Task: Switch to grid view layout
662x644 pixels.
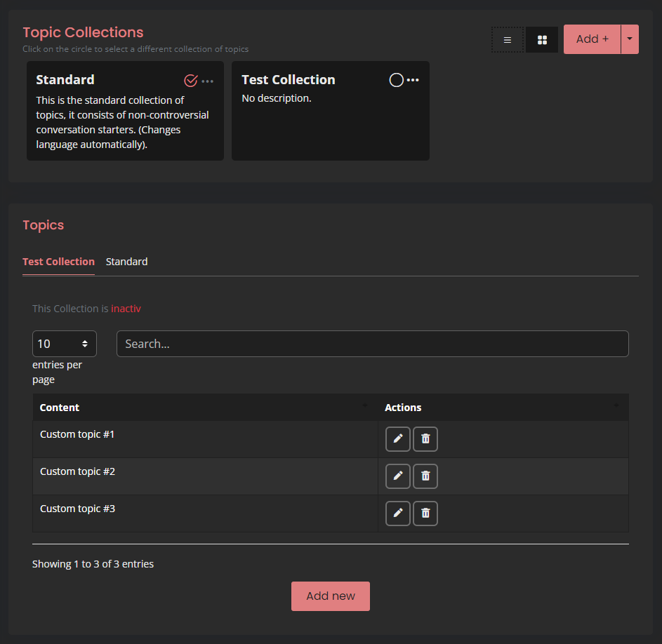Action: pyautogui.click(x=542, y=40)
